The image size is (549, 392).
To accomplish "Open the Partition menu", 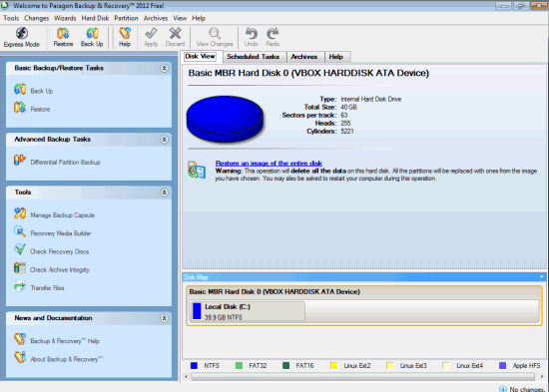I will click(x=126, y=18).
